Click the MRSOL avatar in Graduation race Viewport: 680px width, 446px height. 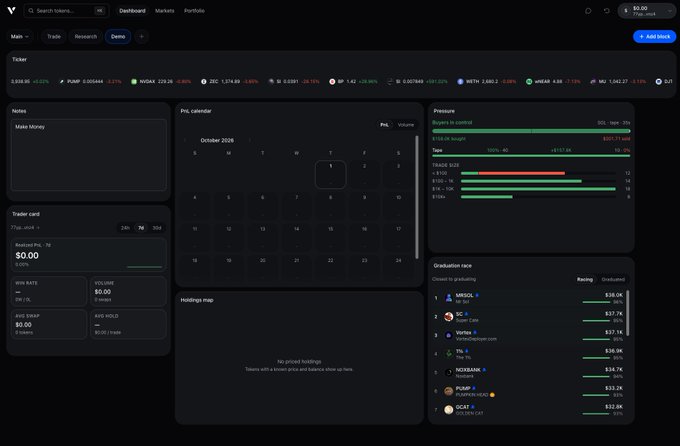[448, 298]
